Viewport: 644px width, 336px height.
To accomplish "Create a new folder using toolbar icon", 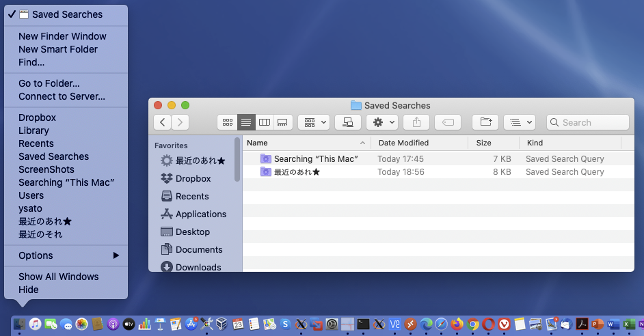I will click(x=485, y=122).
